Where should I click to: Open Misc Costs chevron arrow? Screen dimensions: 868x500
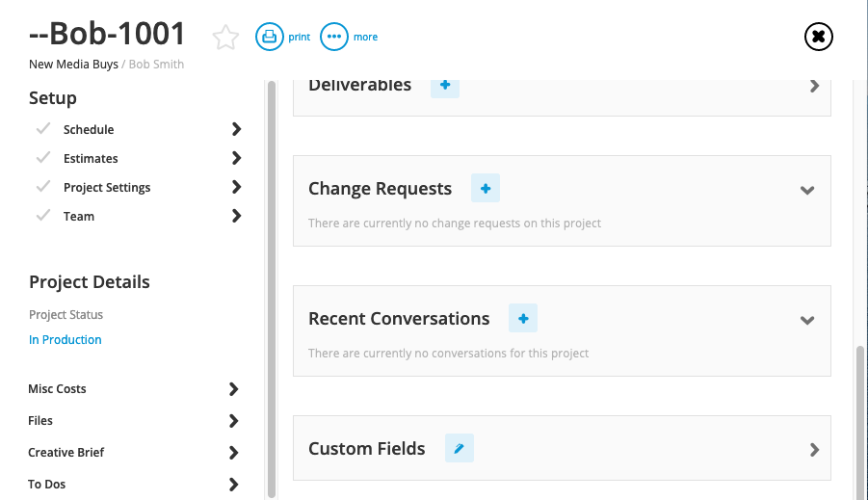point(233,388)
